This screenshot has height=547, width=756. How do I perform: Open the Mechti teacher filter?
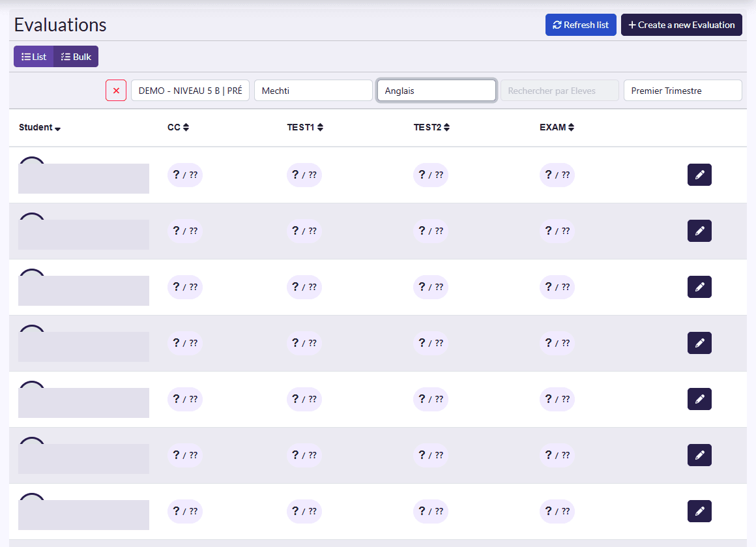click(313, 90)
